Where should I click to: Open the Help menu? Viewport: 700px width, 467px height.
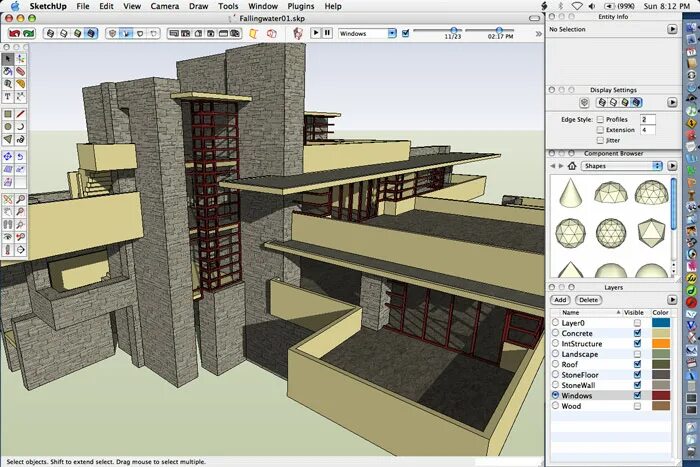click(333, 6)
